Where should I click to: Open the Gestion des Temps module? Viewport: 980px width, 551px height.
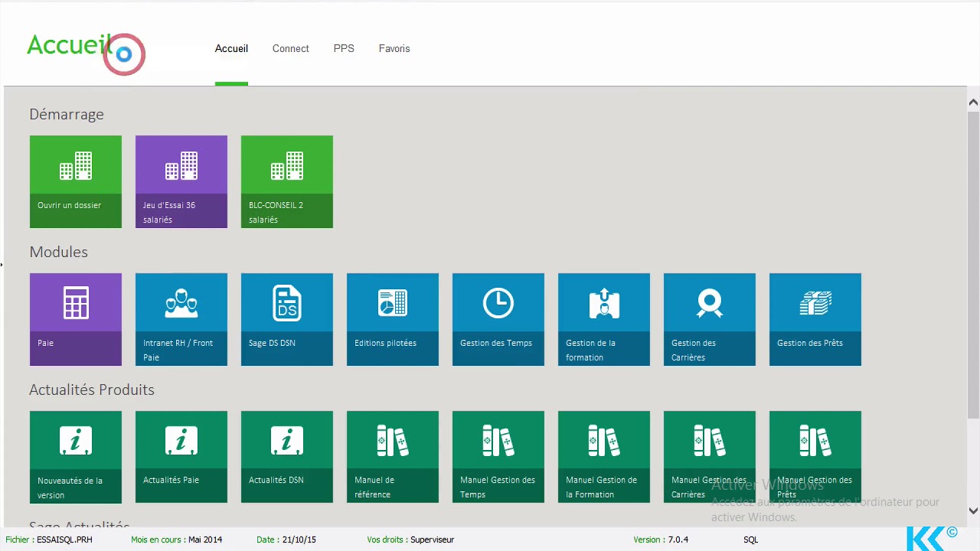[x=498, y=319]
